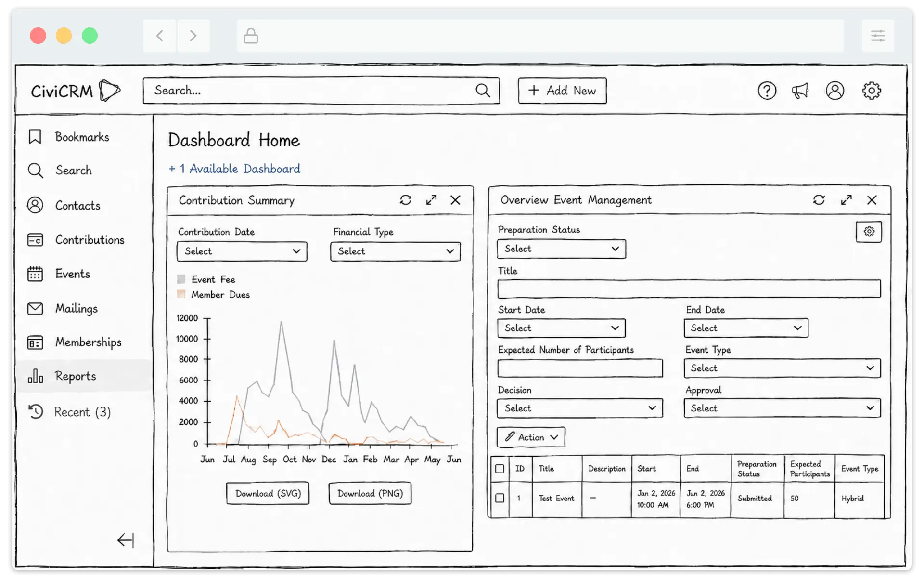The width and height of the screenshot is (924, 578).
Task: Open the announcements megaphone icon
Action: (800, 91)
